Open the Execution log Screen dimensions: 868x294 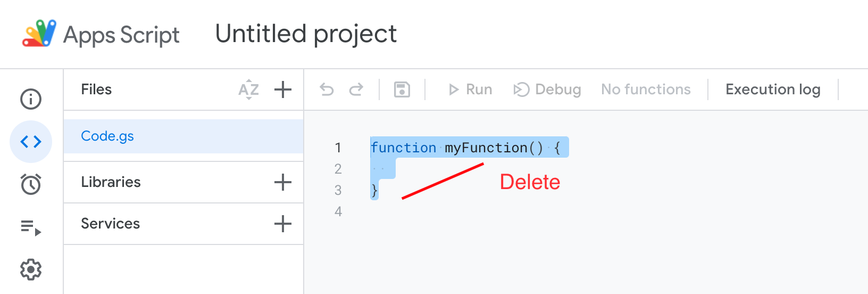tap(773, 89)
